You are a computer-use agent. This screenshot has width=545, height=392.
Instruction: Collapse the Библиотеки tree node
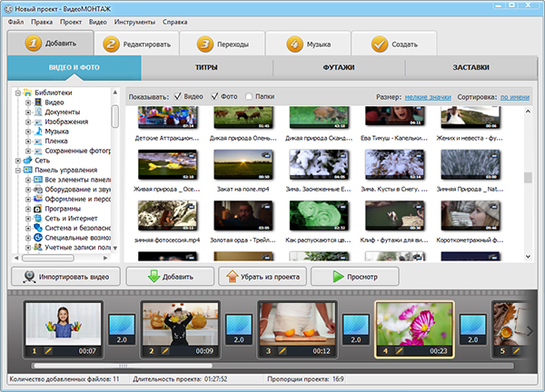click(17, 93)
